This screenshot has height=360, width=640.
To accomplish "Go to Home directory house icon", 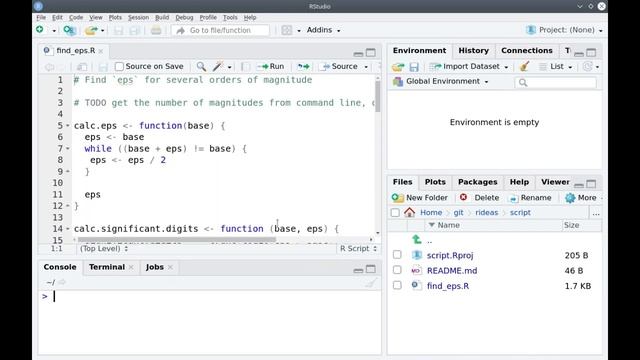I will pyautogui.click(x=409, y=212).
